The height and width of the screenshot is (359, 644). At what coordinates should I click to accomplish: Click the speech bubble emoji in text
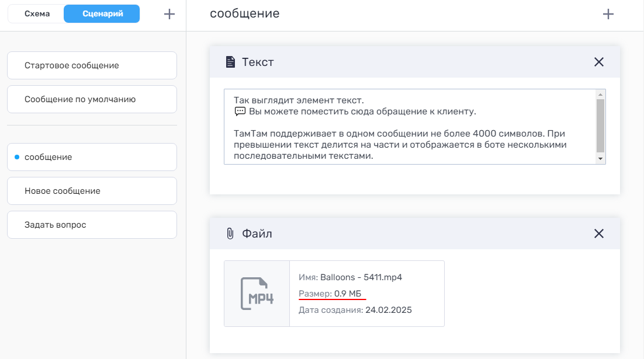240,111
